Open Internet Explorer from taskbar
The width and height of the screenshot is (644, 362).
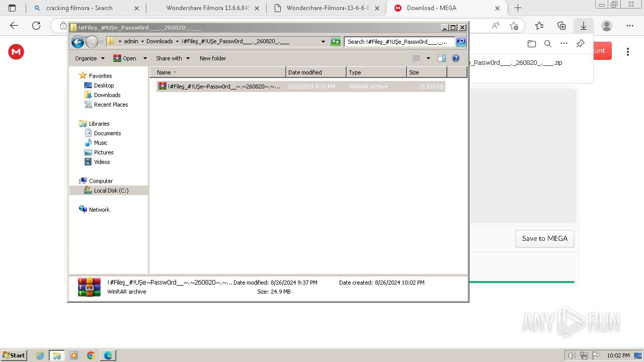pos(40,355)
